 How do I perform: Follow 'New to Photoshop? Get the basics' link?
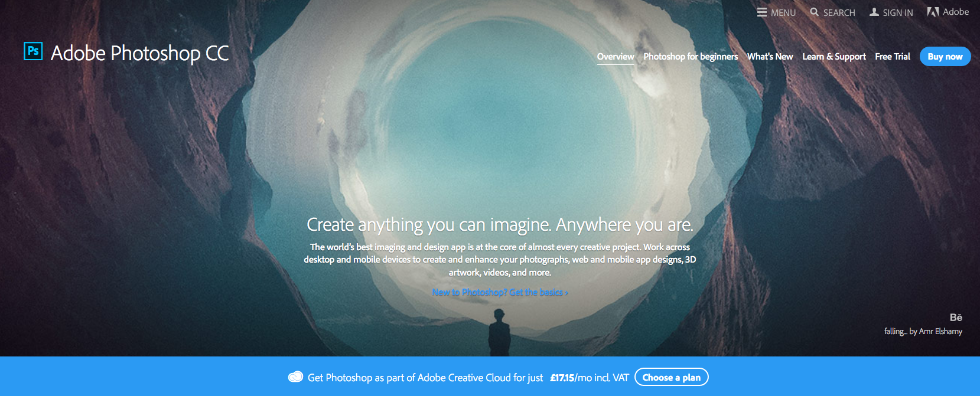pos(500,292)
